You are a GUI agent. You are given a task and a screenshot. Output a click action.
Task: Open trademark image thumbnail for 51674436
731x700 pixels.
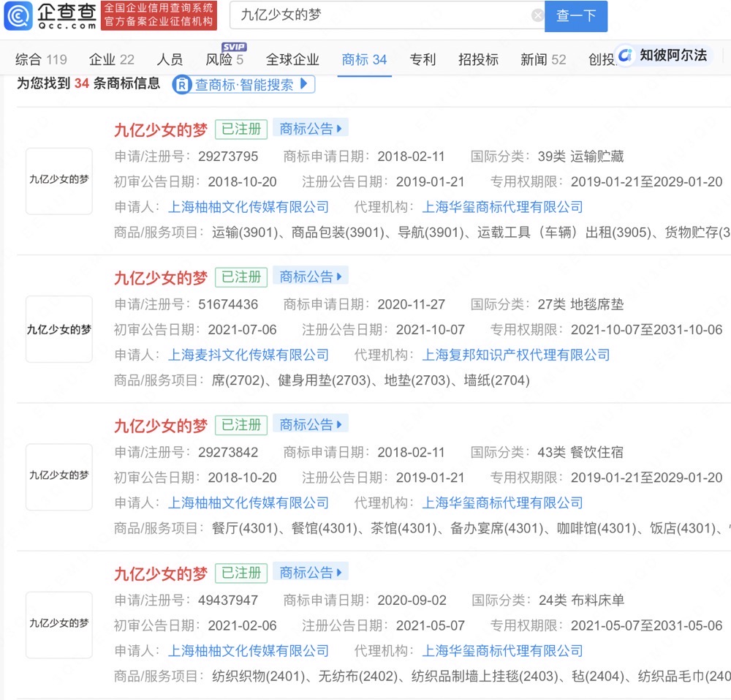58,328
